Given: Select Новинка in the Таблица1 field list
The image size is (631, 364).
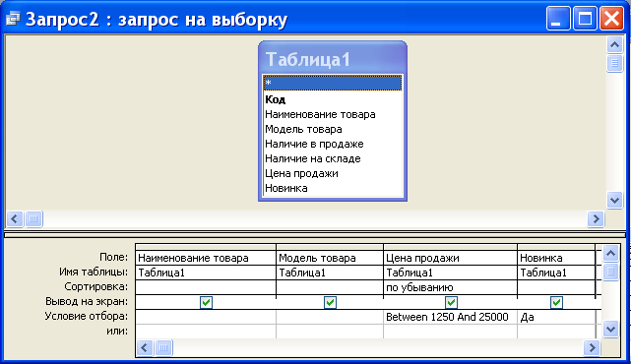Looking at the screenshot, I should (x=333, y=188).
